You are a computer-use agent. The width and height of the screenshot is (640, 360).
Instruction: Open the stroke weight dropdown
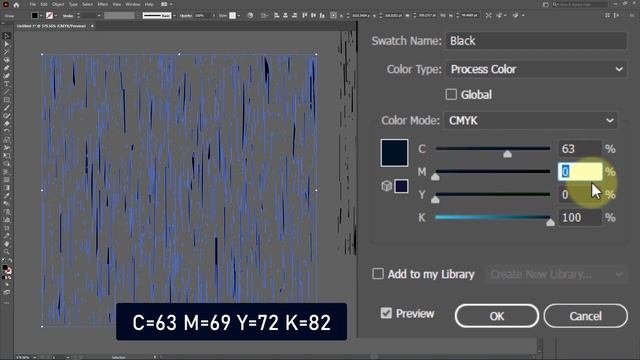click(x=98, y=16)
